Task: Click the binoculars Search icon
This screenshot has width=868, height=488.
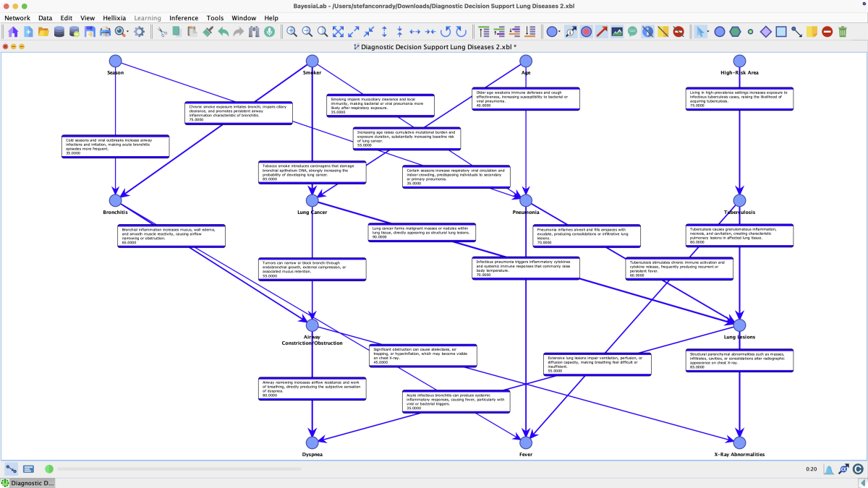Action: 254,32
